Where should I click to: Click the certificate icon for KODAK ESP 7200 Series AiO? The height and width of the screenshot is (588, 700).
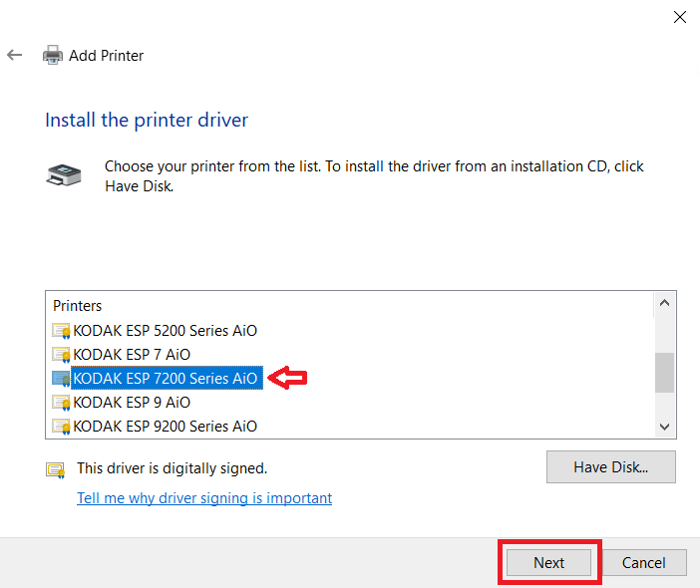(x=61, y=379)
